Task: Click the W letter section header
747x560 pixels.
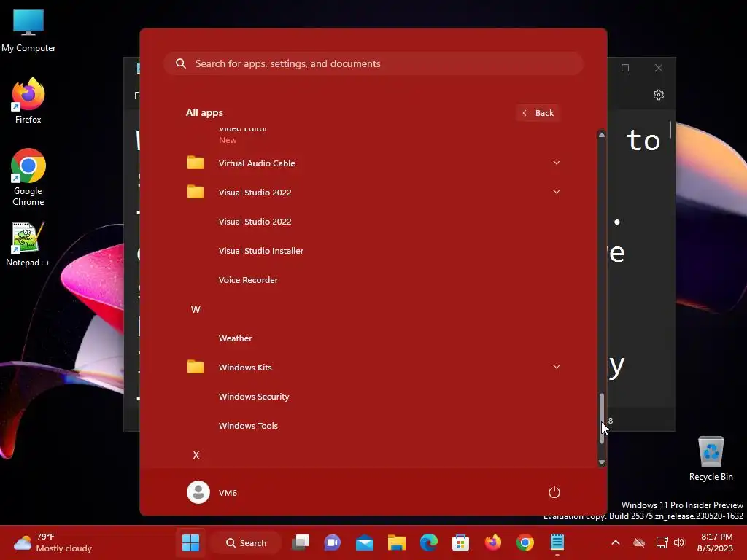Action: point(196,309)
